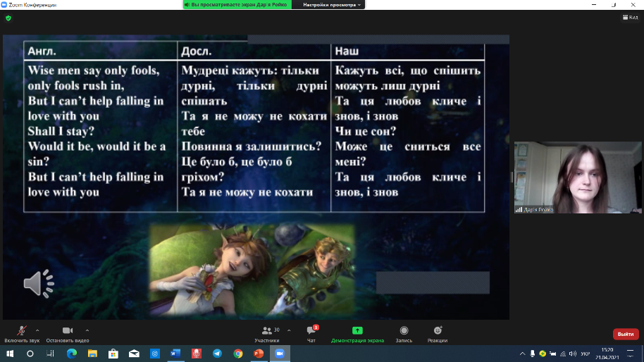
Task: Switch to PowerPoint in the taskbar
Action: [x=259, y=354]
